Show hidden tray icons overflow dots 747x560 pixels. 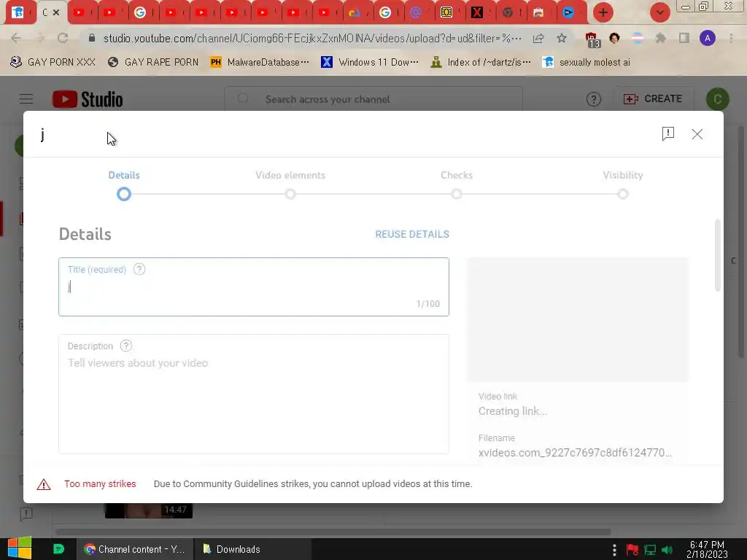point(614,550)
